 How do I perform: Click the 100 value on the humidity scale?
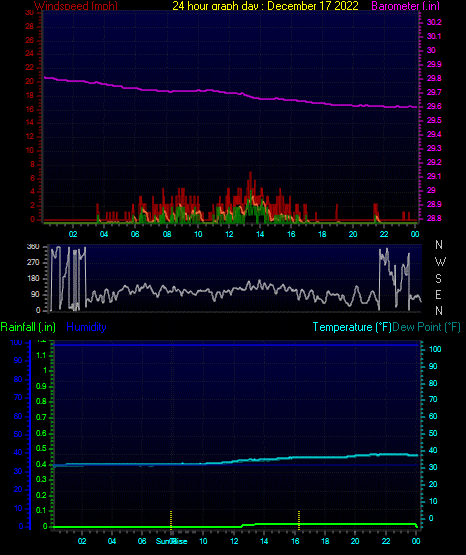16,343
